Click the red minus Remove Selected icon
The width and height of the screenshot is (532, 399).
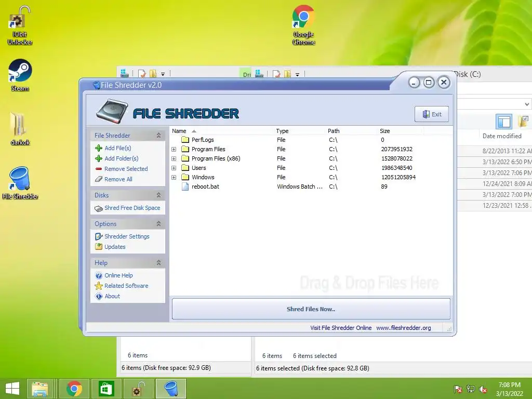point(98,169)
